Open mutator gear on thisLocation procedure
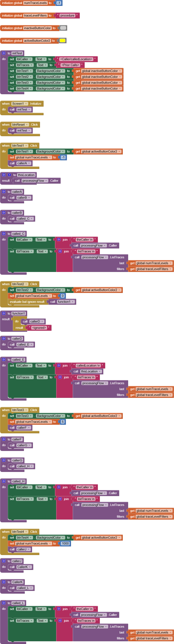 [4, 175]
